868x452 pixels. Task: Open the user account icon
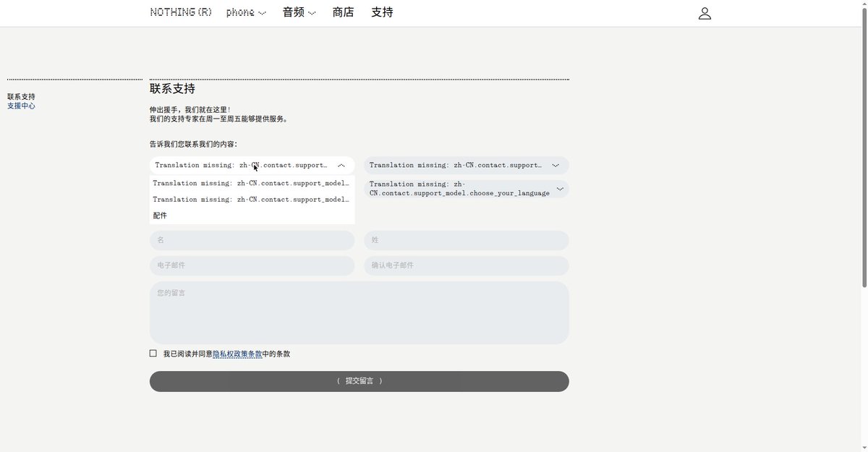(x=705, y=13)
